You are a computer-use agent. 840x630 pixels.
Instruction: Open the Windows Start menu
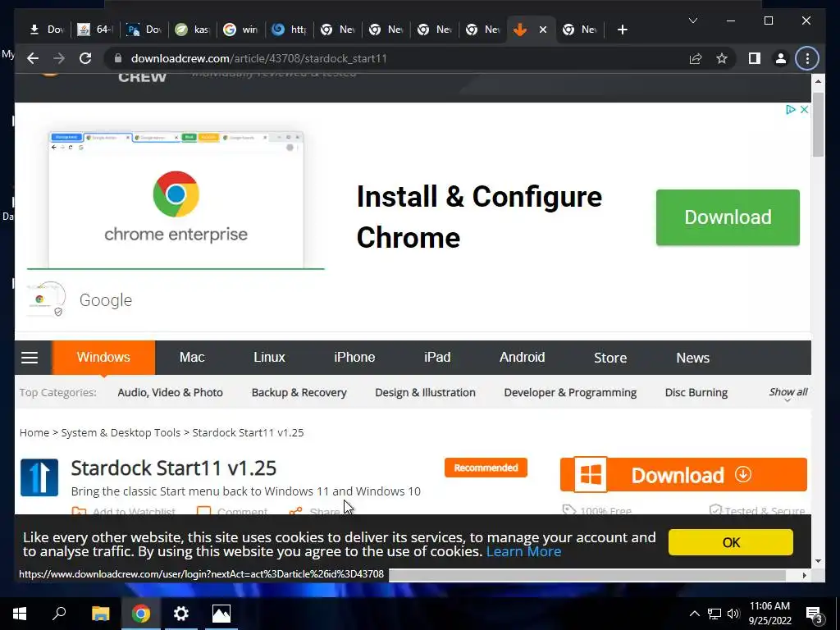click(20, 614)
